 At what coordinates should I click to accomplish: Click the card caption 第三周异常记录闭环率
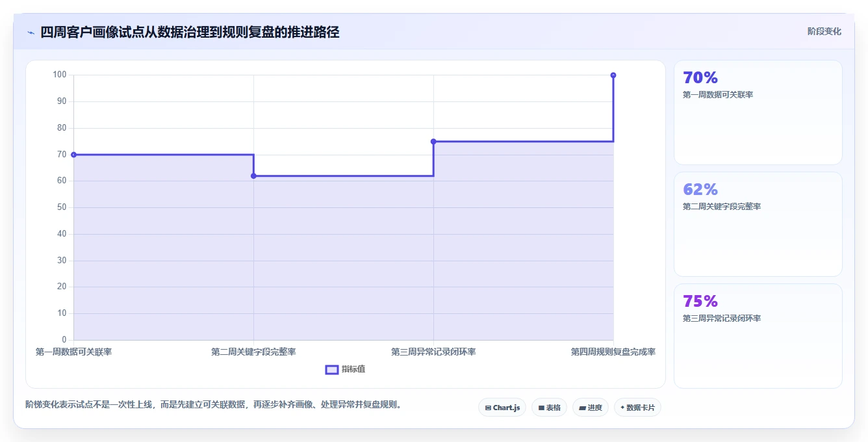click(x=722, y=318)
